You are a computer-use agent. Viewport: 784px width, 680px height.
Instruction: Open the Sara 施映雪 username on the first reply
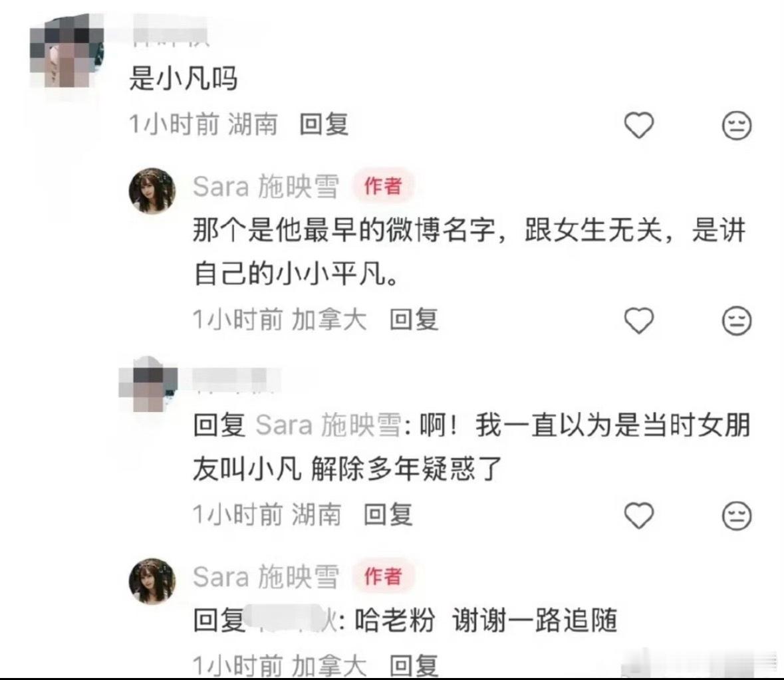coord(266,187)
